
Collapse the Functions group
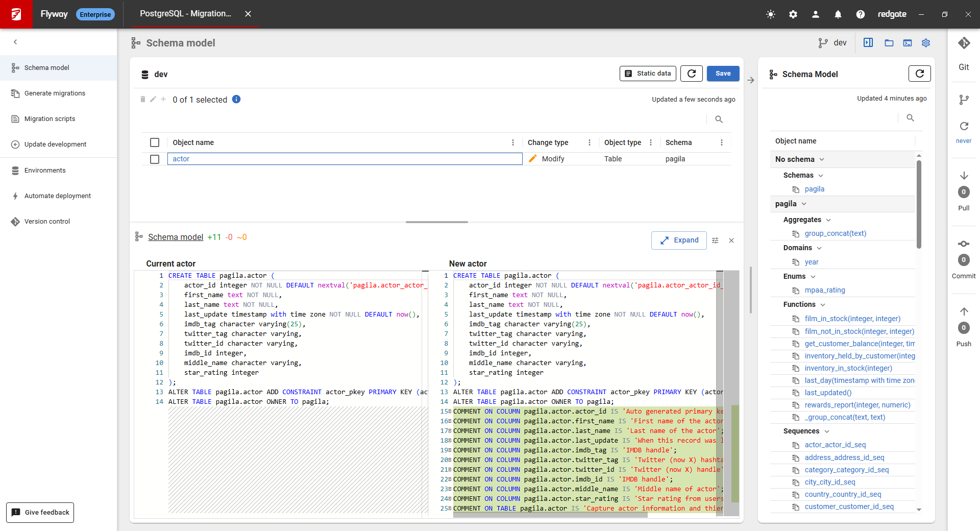click(822, 305)
